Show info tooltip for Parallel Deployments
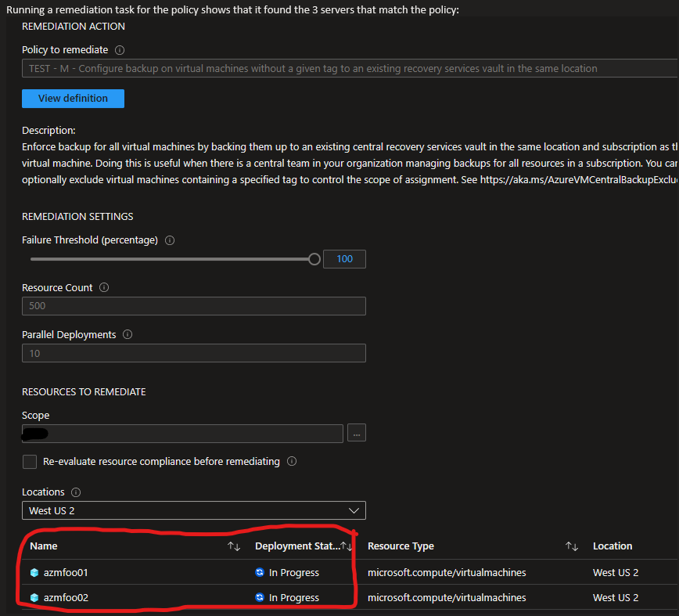The image size is (679, 616). coord(128,334)
